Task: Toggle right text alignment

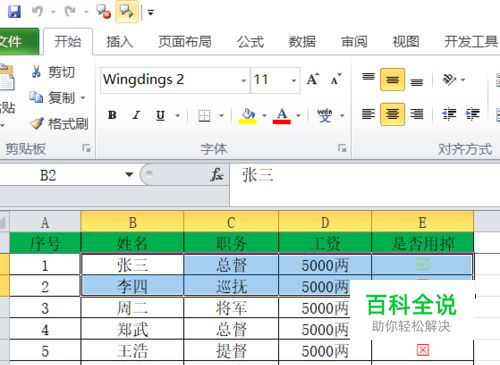Action: (x=417, y=114)
